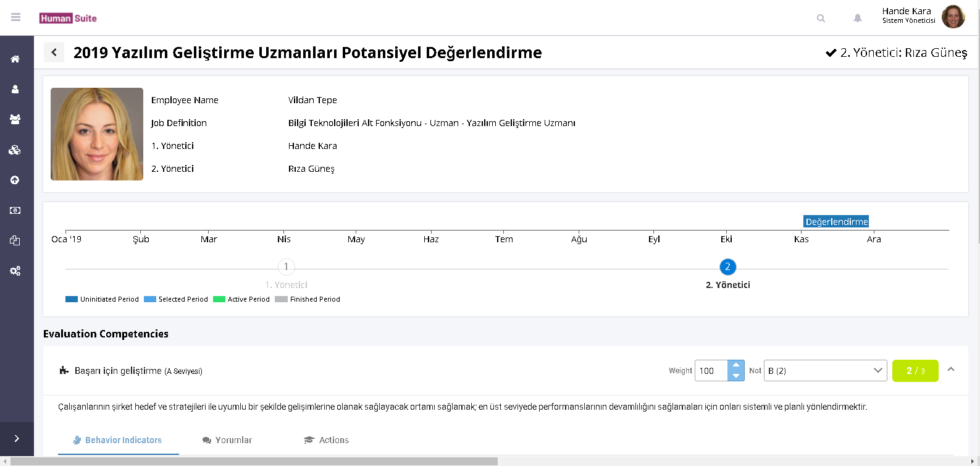Expand the sidebar with bottom arrow
980x466 pixels.
[17, 438]
